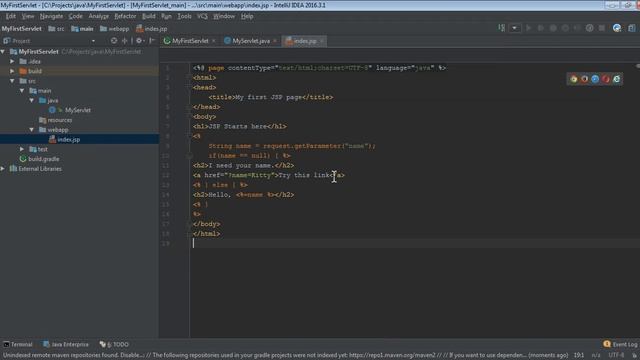Select the build folder row in tree
Image resolution: width=640 pixels, height=360 pixels.
[x=79, y=71]
